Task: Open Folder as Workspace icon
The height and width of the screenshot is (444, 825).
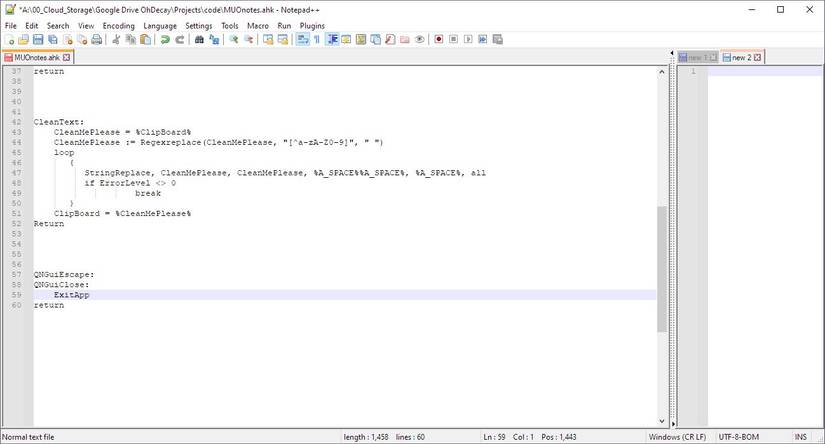Action: point(405,39)
